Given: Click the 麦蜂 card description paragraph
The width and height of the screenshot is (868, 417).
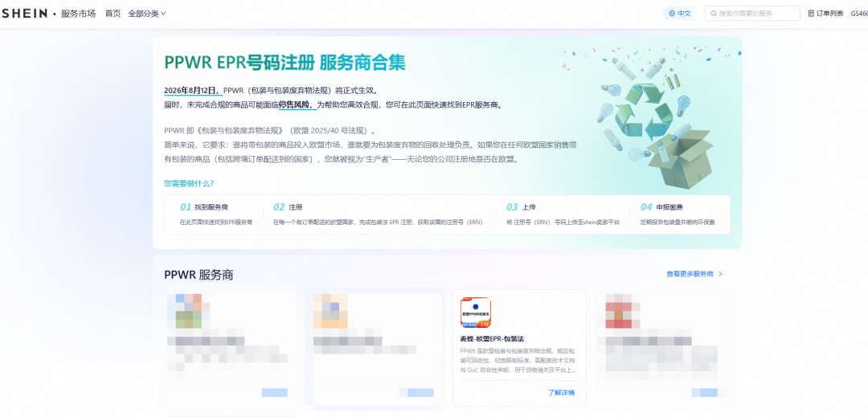Looking at the screenshot, I should 520,361.
